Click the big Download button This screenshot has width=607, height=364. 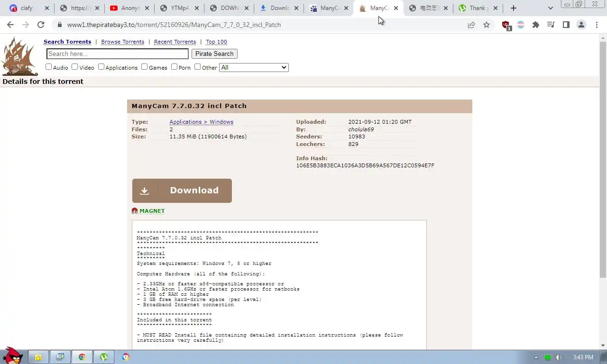point(182,191)
